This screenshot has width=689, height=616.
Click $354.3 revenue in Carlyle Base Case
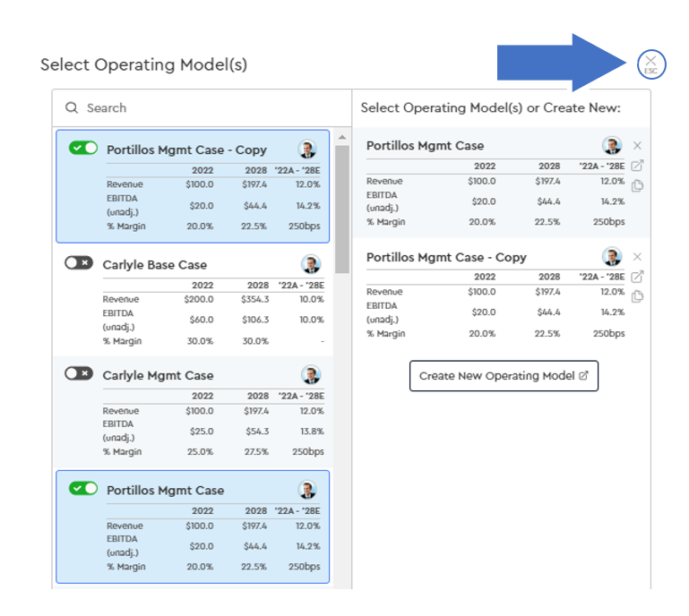(x=254, y=299)
